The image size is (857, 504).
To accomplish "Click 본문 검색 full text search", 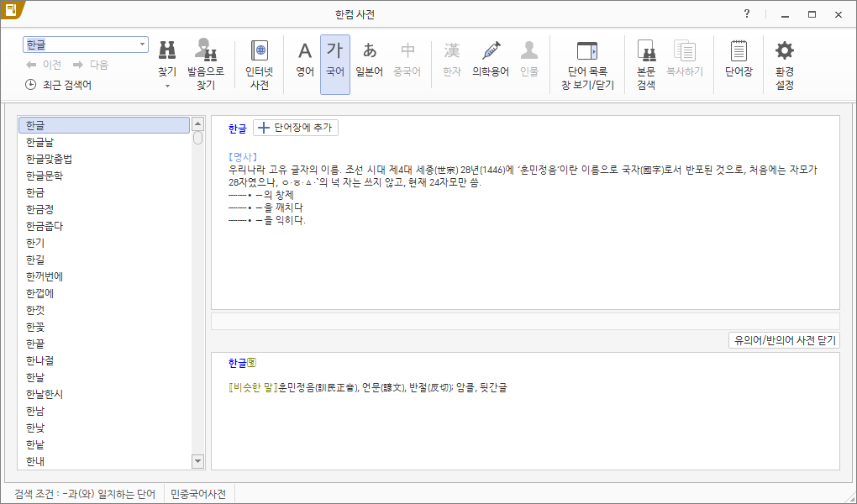I will click(646, 65).
